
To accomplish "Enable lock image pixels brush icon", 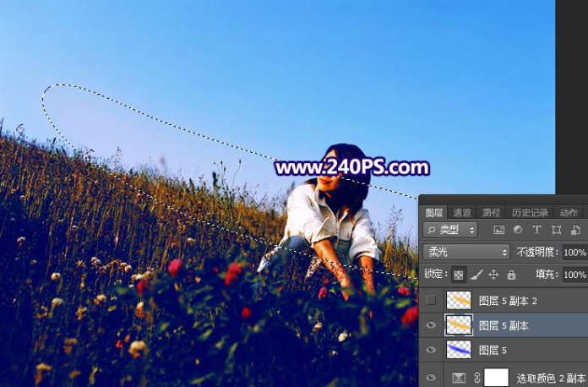I will (476, 275).
